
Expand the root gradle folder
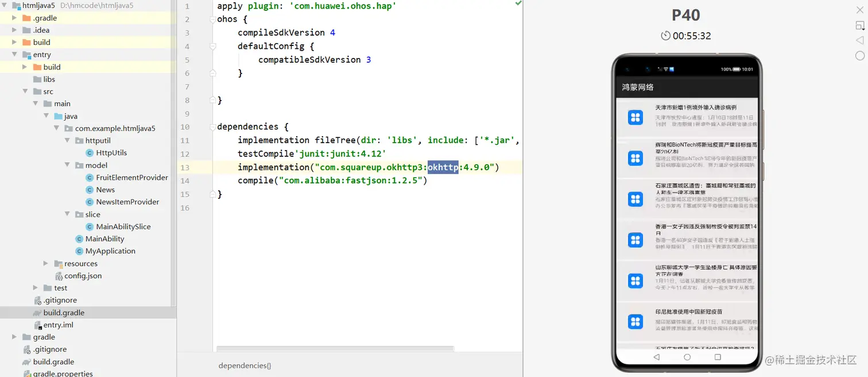(x=15, y=337)
